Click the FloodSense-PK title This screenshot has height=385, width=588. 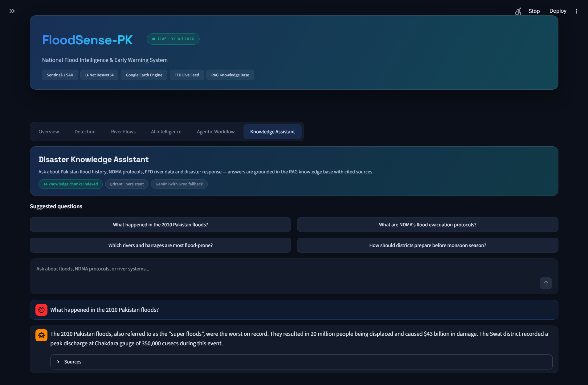(88, 40)
